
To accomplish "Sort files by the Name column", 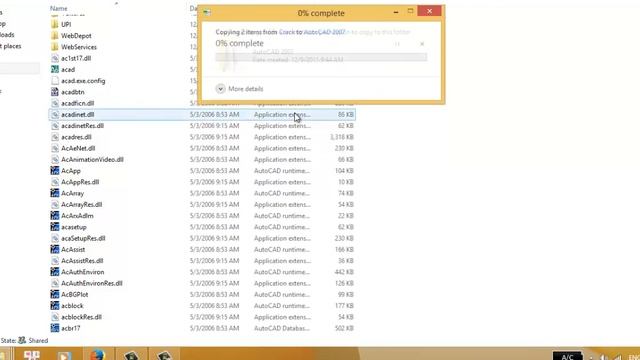I will 59,8.
